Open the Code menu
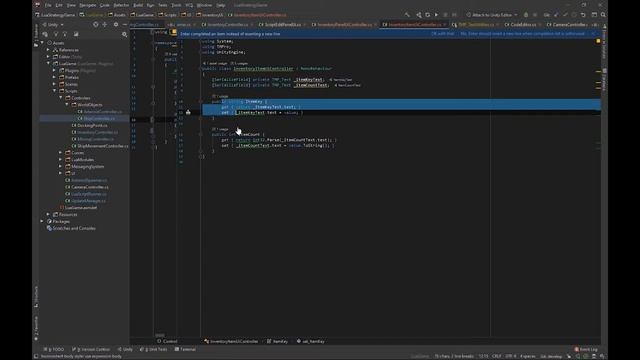The width and height of the screenshot is (640, 360). pyautogui.click(x=104, y=5)
